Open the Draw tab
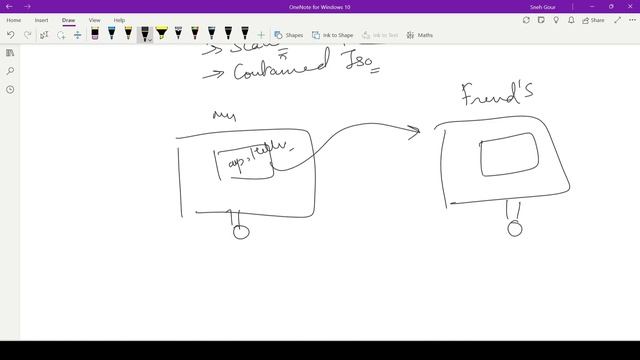This screenshot has width=640, height=360. (x=69, y=20)
